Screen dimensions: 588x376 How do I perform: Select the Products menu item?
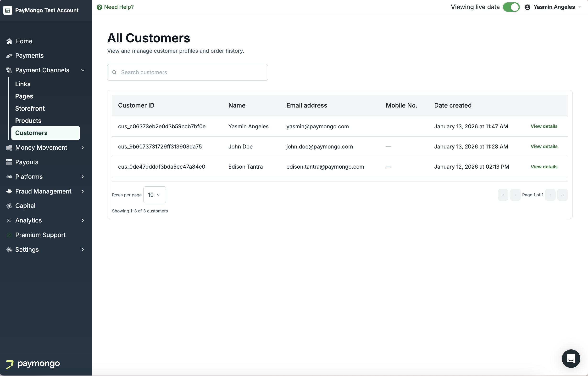pyautogui.click(x=28, y=120)
